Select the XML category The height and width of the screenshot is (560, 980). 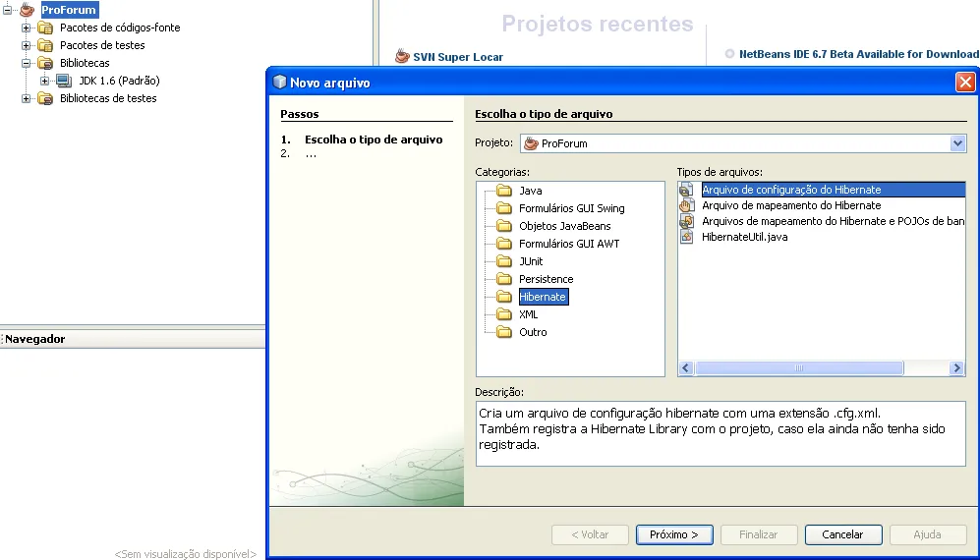(528, 314)
